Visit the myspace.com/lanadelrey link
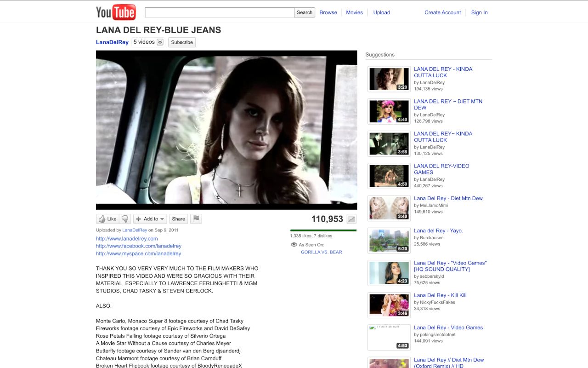Screen dimensions: 588x368 click(x=138, y=253)
